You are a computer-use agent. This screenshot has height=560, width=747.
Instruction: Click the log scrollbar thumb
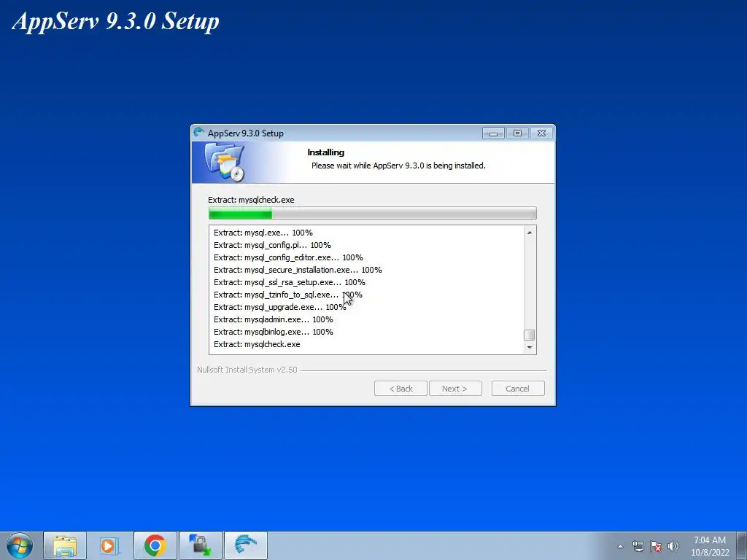pos(530,335)
